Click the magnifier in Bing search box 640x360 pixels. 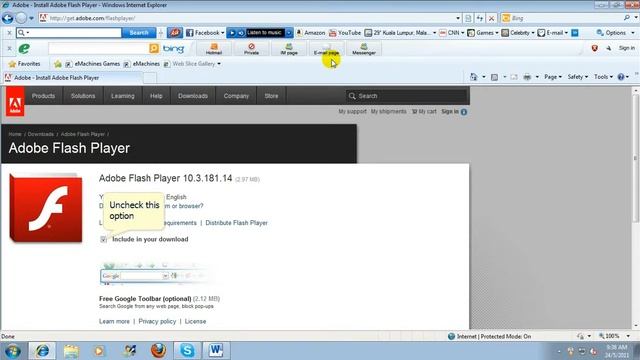pos(627,18)
